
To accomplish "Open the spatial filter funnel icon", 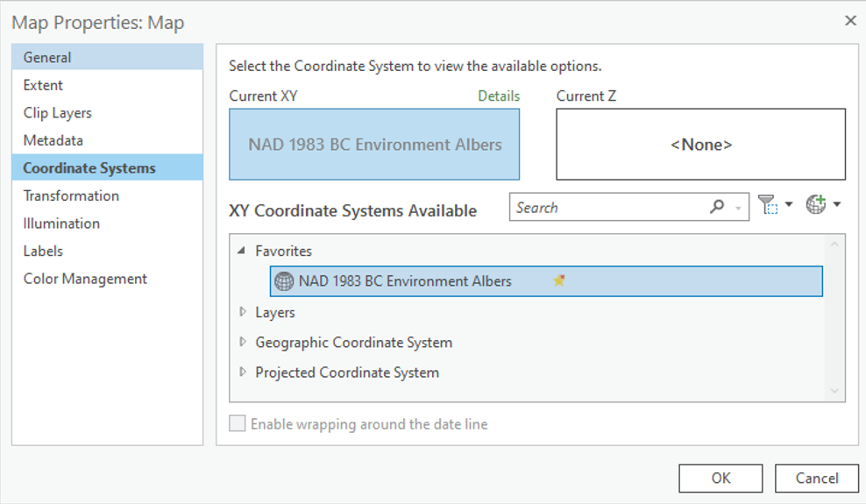I will pyautogui.click(x=768, y=205).
